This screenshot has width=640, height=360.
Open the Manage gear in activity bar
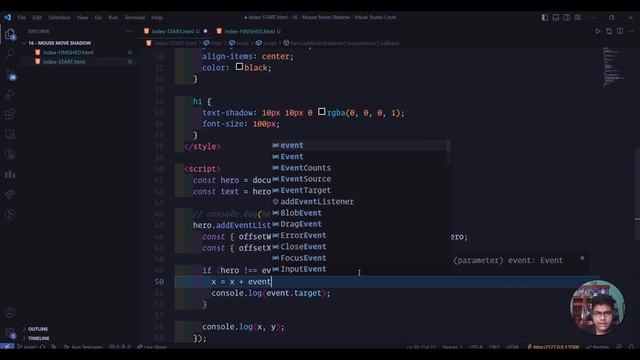pyautogui.click(x=10, y=333)
